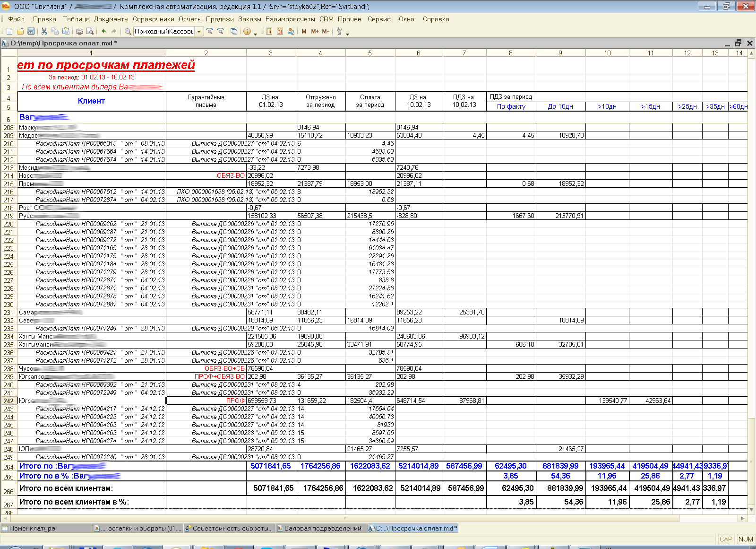Expand the wrench tools dropdown arrow
Viewport: 756px width, 549px height.
coord(347,34)
